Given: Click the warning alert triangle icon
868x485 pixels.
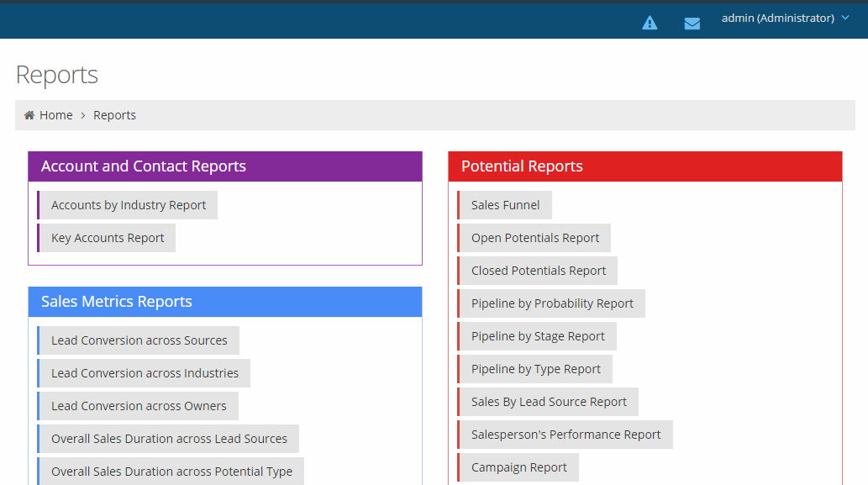Looking at the screenshot, I should pos(650,23).
